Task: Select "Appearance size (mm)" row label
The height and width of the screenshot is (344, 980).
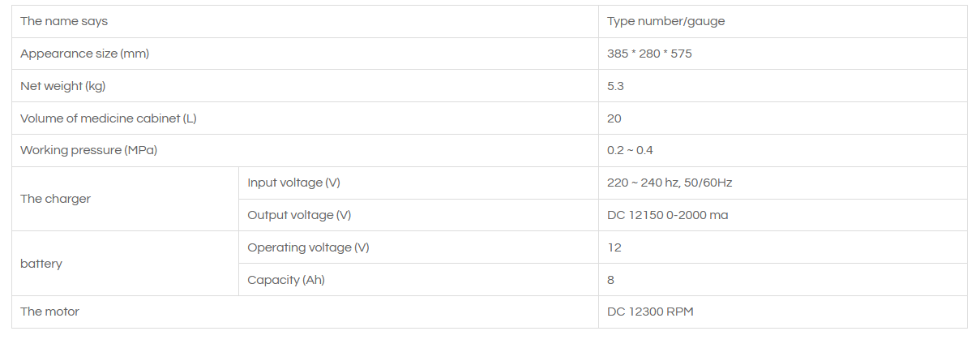Action: click(84, 54)
